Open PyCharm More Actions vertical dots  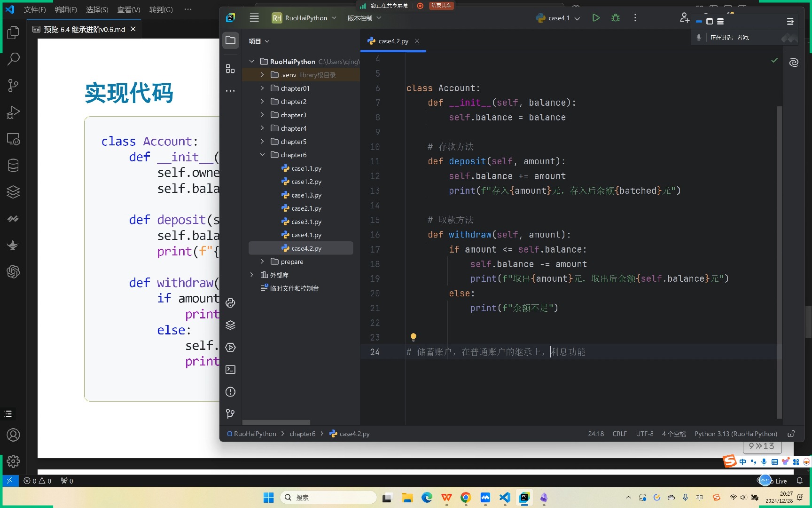(x=635, y=18)
